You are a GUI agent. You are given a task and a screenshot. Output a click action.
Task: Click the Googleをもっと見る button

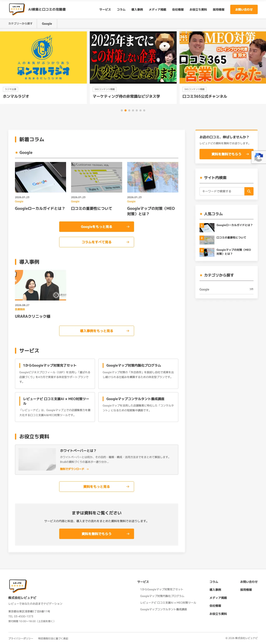point(96,227)
